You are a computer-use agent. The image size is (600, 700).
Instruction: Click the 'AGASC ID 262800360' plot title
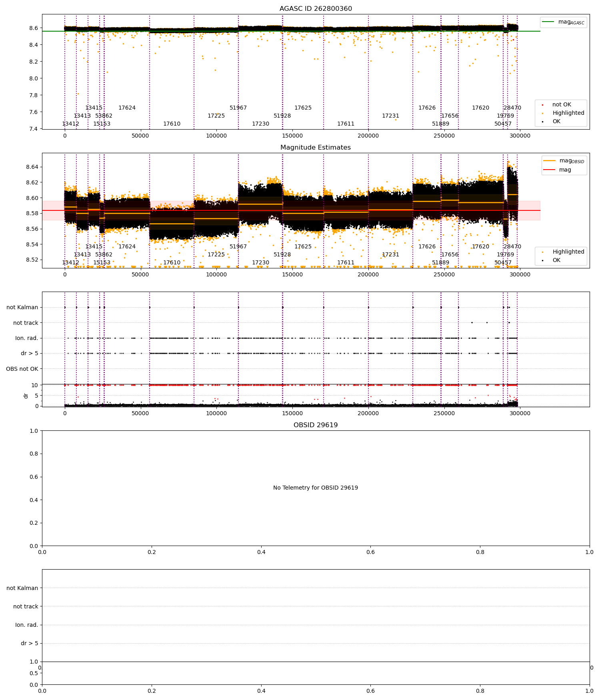(316, 9)
